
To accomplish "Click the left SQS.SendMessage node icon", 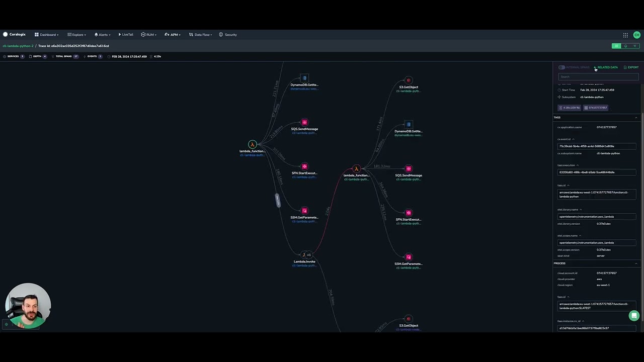I will click(304, 122).
